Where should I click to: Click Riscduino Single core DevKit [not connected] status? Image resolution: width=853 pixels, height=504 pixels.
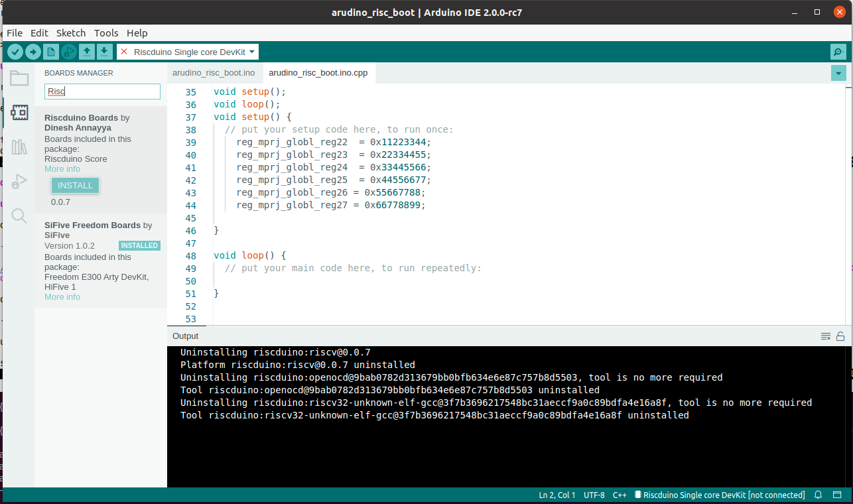(x=720, y=495)
